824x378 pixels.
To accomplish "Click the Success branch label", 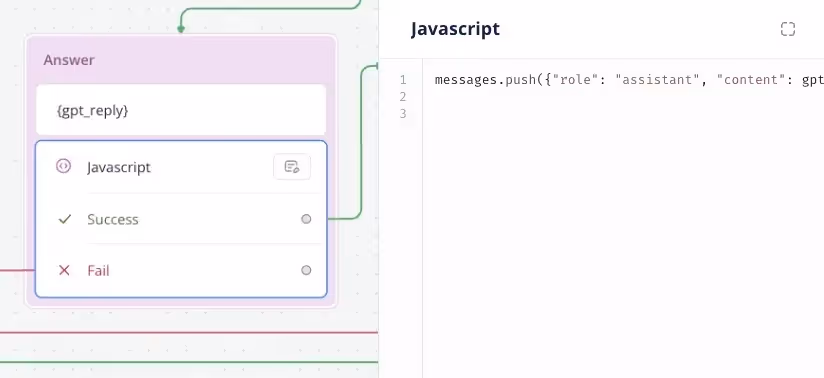I will pyautogui.click(x=112, y=219).
